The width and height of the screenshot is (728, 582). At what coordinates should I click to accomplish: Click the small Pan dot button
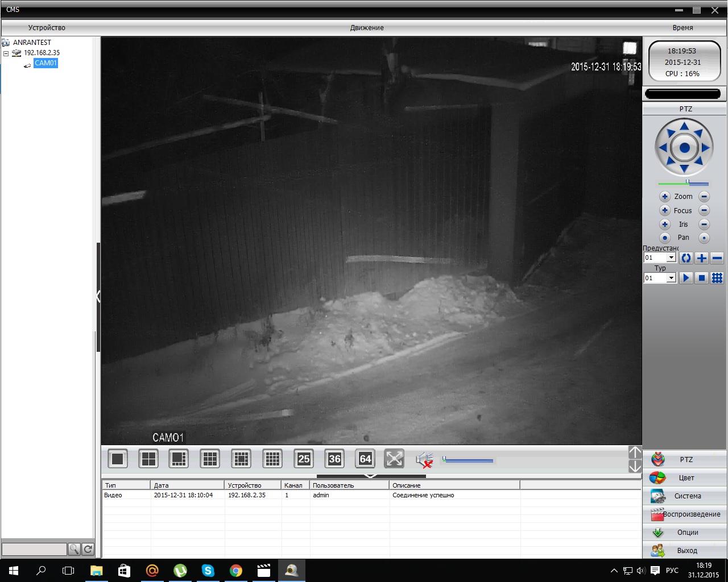[704, 238]
